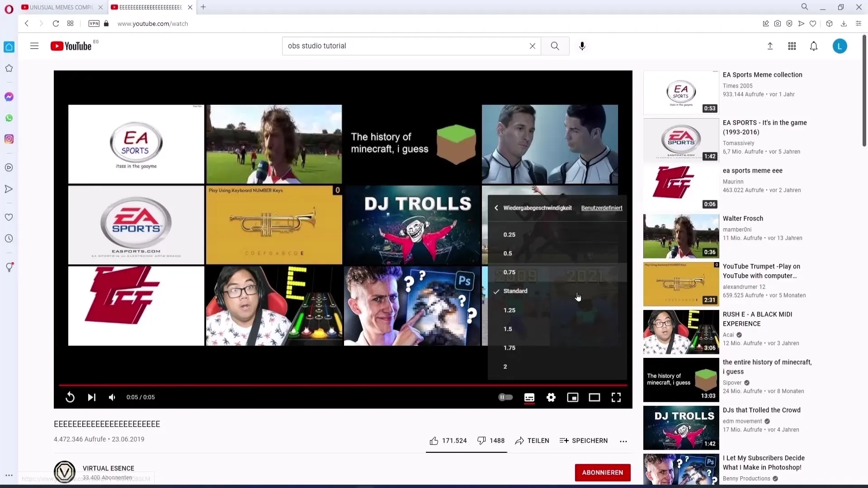Viewport: 868px width, 488px height.
Task: Open EA Sports Meme collection thumbnail
Action: pyautogui.click(x=681, y=92)
